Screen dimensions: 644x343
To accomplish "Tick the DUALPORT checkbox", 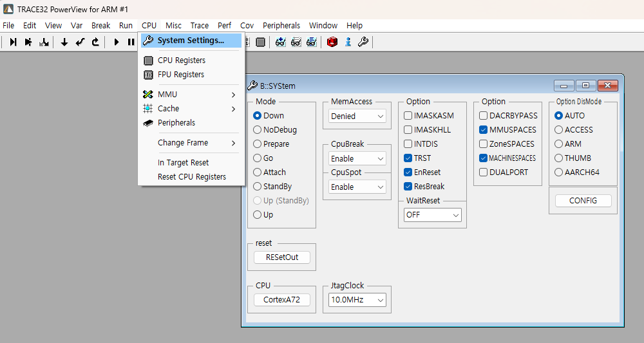I will point(484,172).
